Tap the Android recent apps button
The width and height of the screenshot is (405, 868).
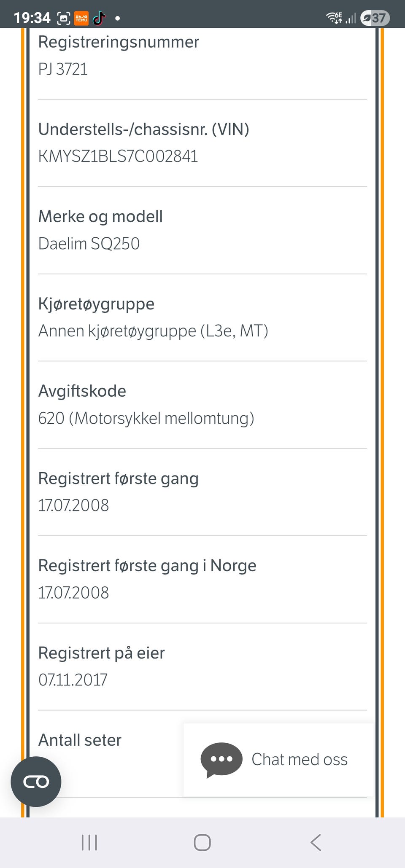point(89,843)
